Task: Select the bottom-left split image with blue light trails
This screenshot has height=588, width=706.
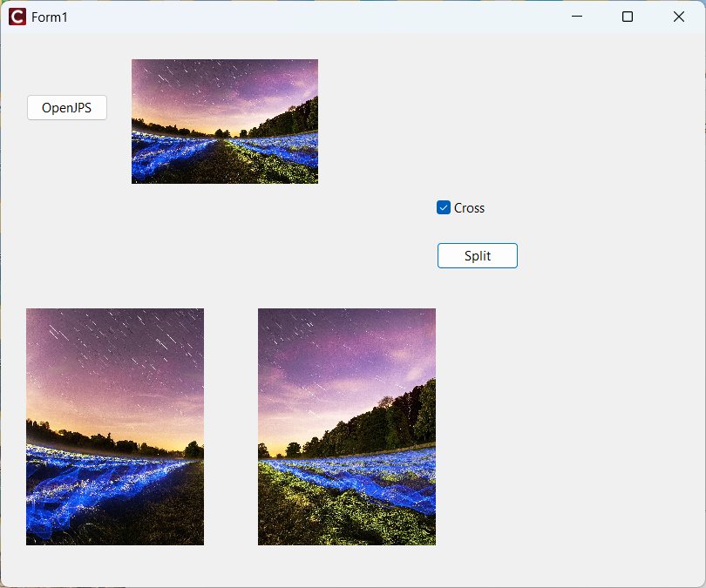Action: [x=115, y=427]
